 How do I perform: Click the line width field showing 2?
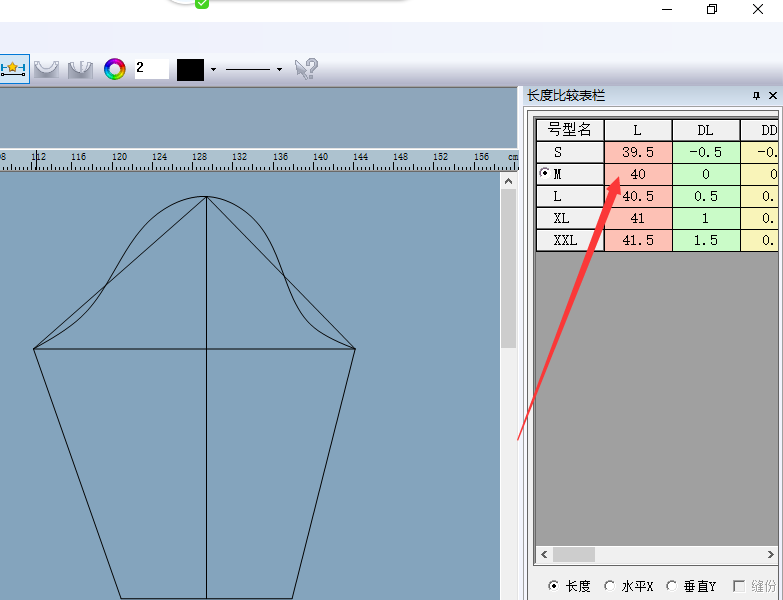coord(151,68)
